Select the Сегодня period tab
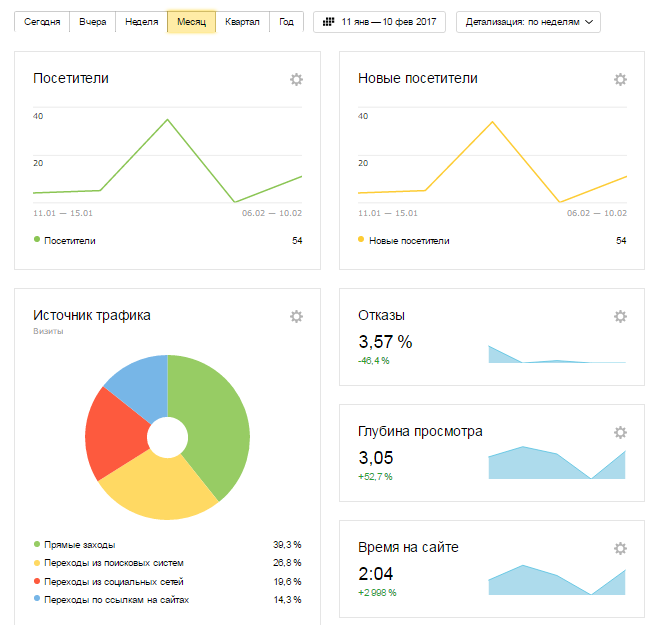This screenshot has height=625, width=648. (x=42, y=22)
